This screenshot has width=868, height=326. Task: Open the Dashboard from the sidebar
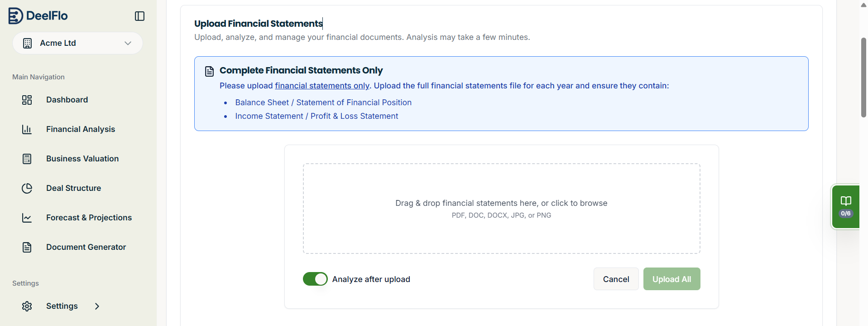pyautogui.click(x=67, y=99)
